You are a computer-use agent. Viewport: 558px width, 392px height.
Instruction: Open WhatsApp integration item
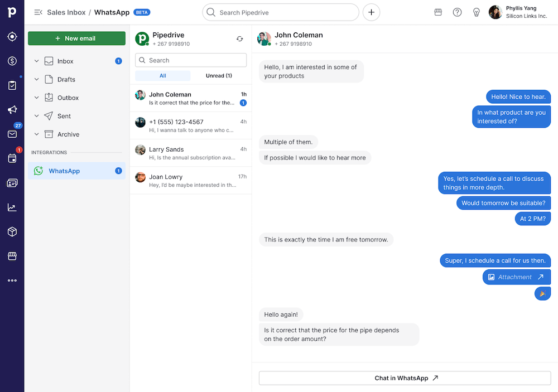(x=76, y=171)
